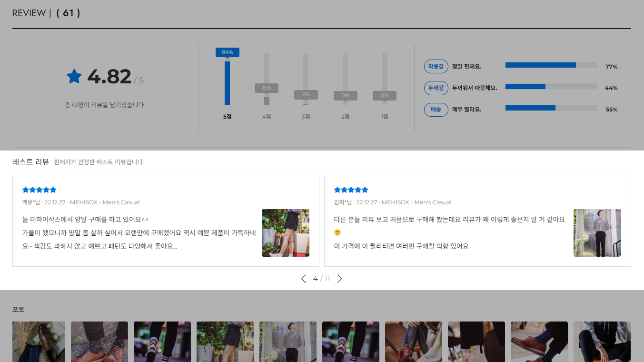The image size is (644, 362).
Task: Open photo thumbnail in 백유's best review
Action: click(x=285, y=233)
